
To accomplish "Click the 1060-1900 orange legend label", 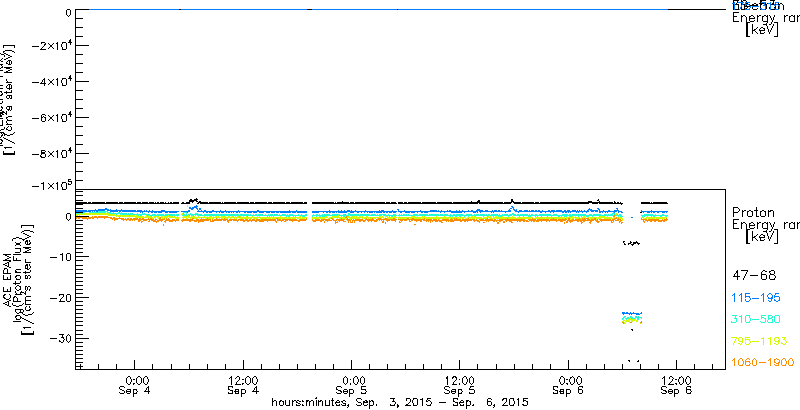I will pyautogui.click(x=763, y=363).
